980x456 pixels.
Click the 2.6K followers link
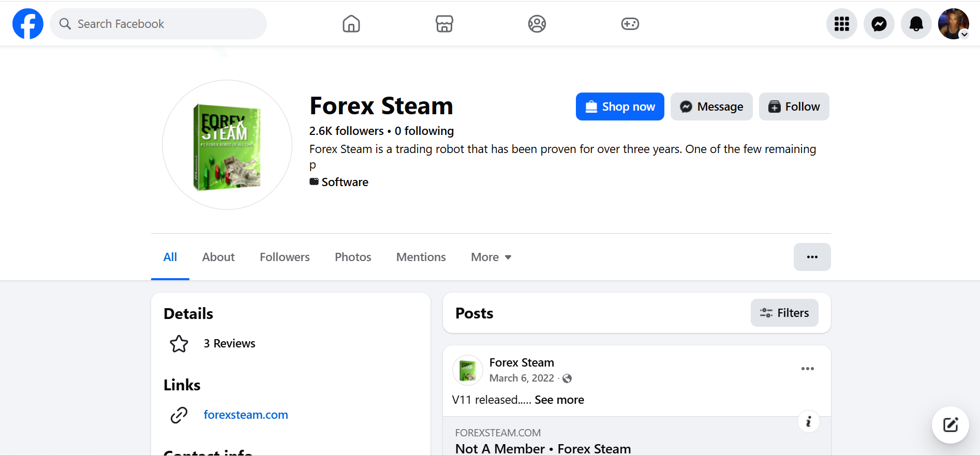pyautogui.click(x=346, y=131)
